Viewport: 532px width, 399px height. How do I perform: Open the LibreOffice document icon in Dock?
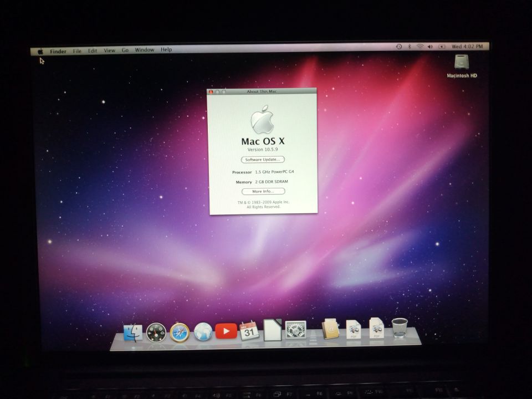[x=273, y=329]
